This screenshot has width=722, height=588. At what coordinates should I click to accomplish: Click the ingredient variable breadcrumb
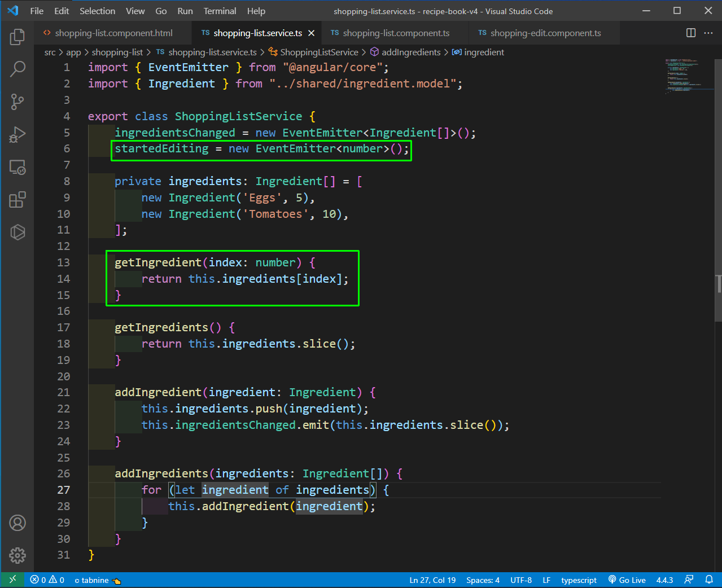[x=478, y=52]
